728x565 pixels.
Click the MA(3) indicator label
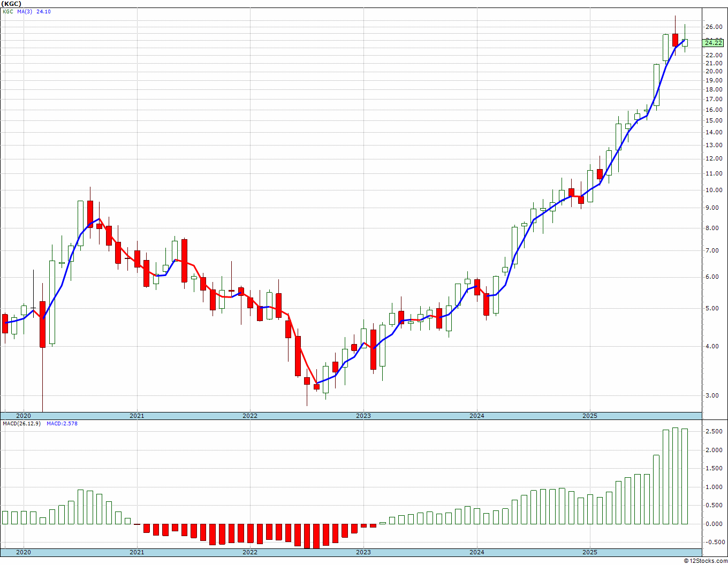[x=25, y=11]
